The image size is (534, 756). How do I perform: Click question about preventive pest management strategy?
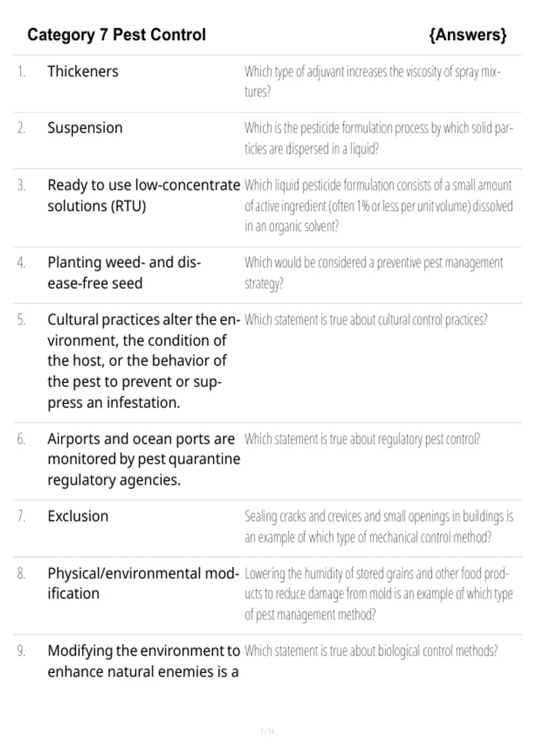(374, 273)
